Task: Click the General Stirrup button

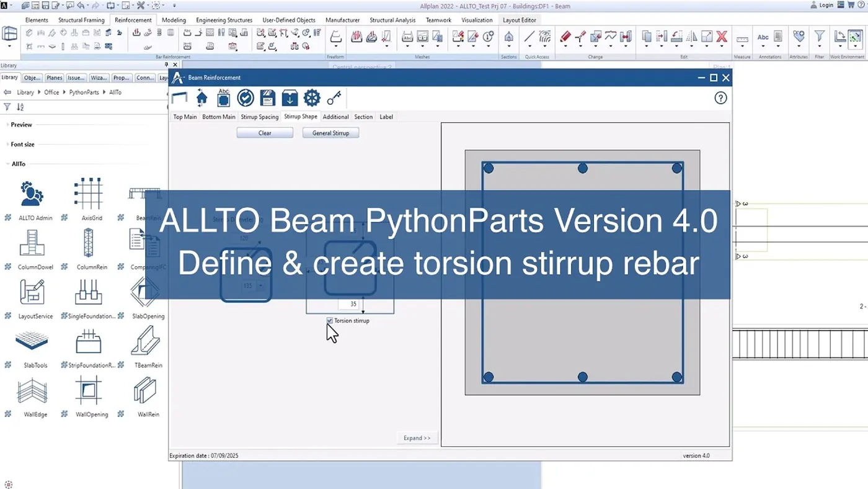Action: [330, 133]
